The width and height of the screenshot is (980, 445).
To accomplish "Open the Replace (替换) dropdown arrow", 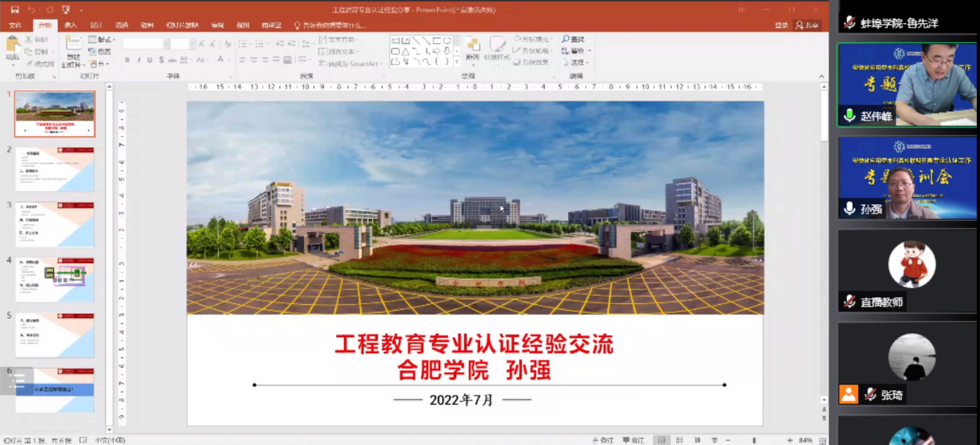I will coord(589,51).
